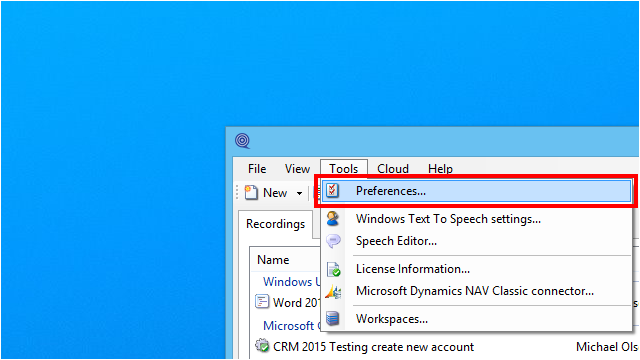Image resolution: width=640 pixels, height=360 pixels.
Task: Sort by the Name column header
Action: tap(273, 260)
